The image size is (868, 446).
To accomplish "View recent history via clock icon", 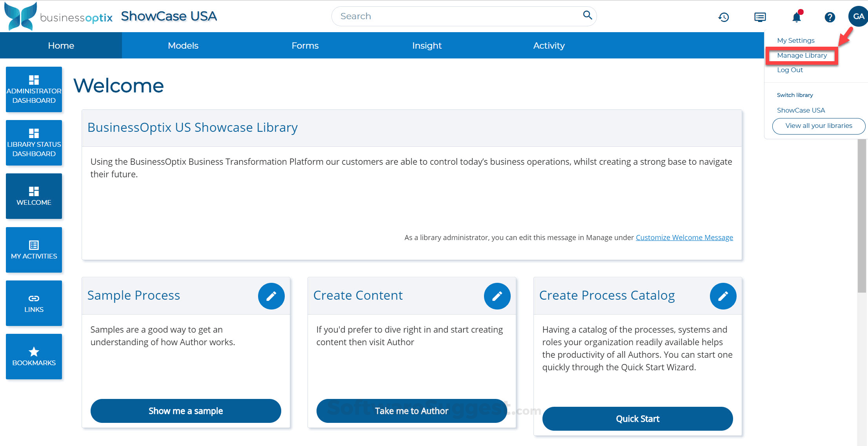I will pyautogui.click(x=724, y=17).
